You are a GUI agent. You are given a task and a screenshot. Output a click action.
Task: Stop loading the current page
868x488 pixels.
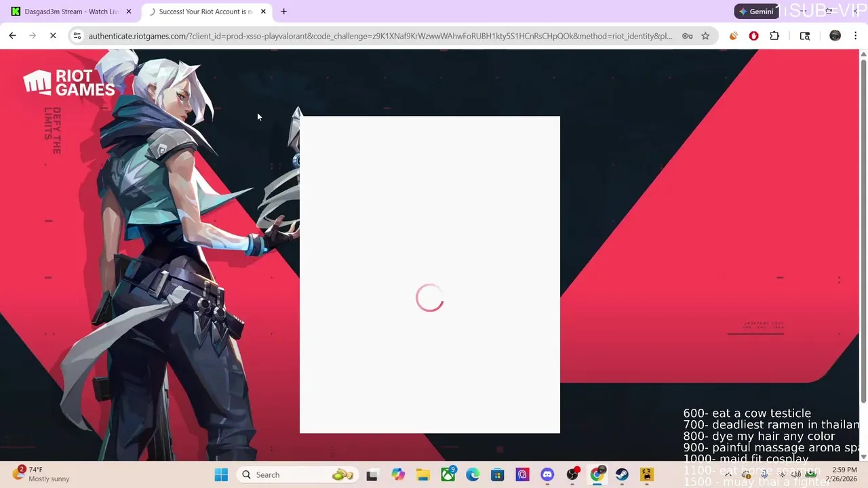(53, 36)
